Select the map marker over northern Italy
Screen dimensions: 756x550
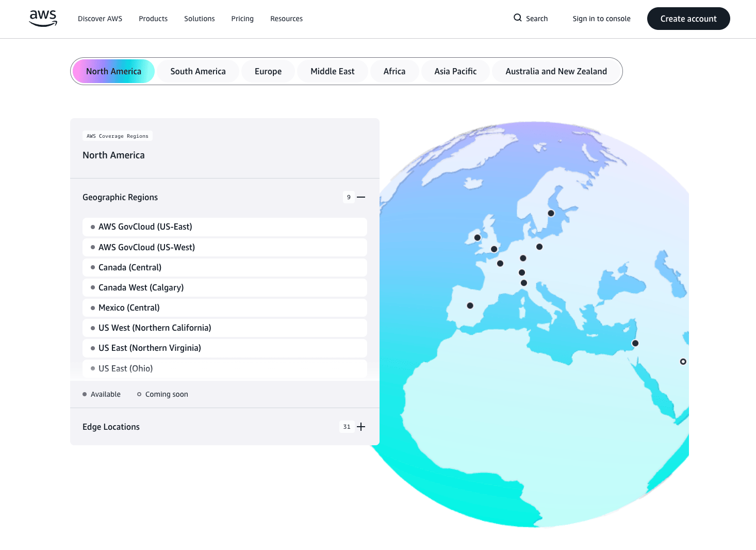point(524,283)
